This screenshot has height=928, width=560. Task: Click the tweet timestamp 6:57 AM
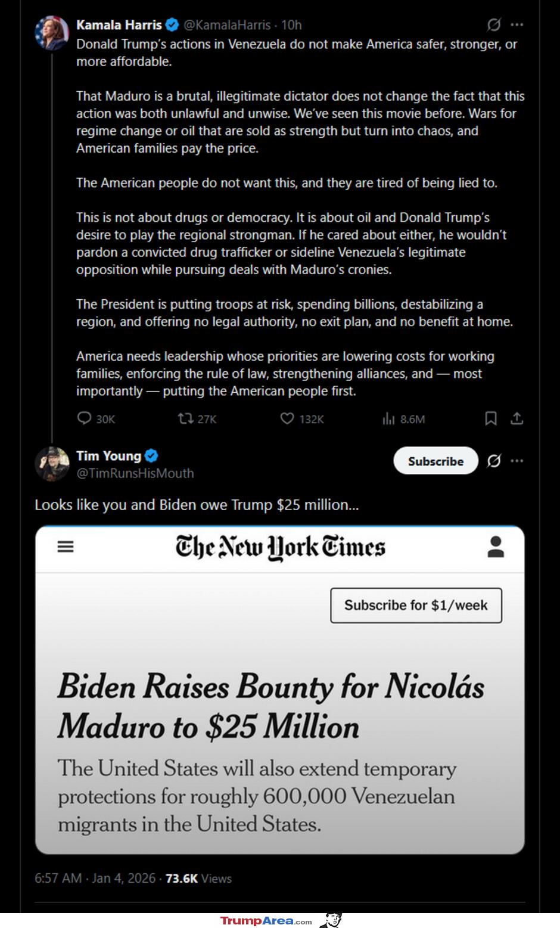pyautogui.click(x=58, y=878)
